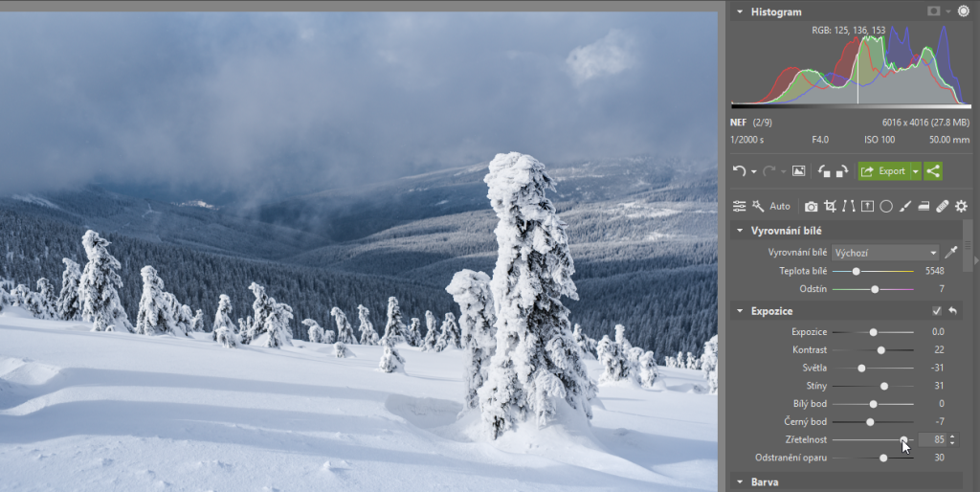The width and height of the screenshot is (980, 492).
Task: Pick the white balance eyedropper
Action: [x=950, y=253]
